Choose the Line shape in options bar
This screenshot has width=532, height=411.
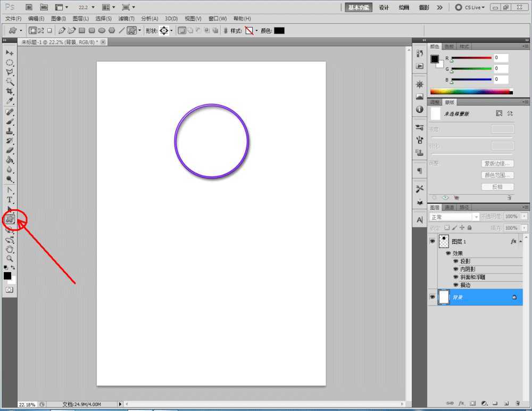121,31
